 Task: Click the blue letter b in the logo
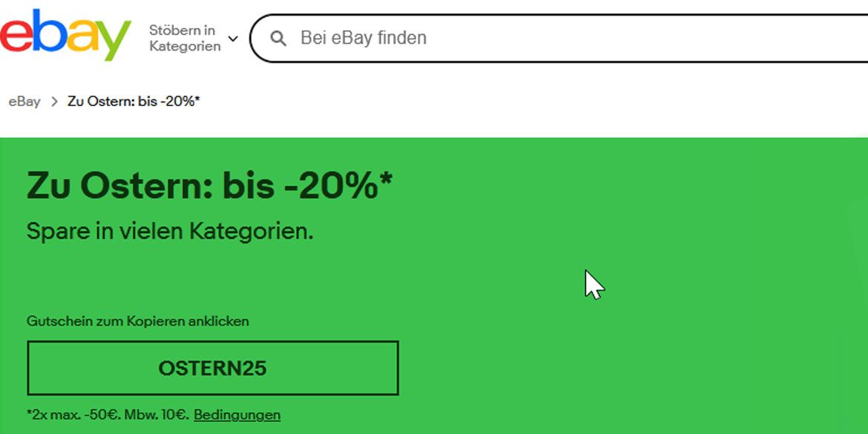[x=47, y=32]
